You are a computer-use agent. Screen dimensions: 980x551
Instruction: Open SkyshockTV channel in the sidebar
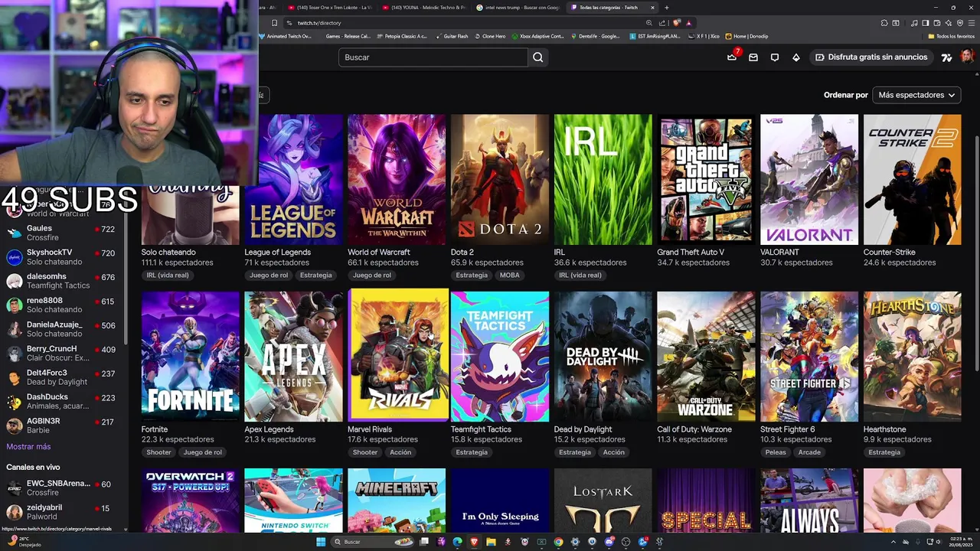pos(61,257)
